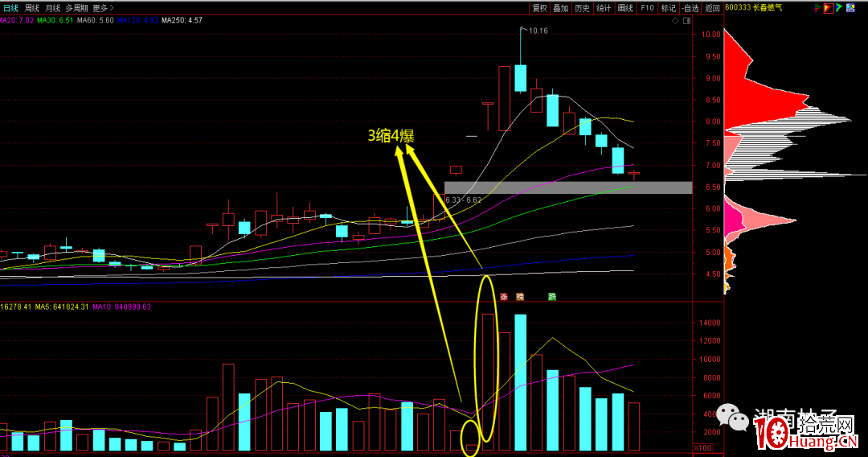Click the MA20: 7.02 indicator label

[17, 20]
